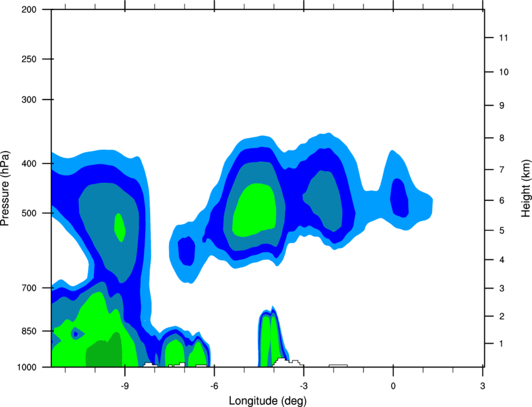Click the 300 pressure tick label
This screenshot has height=407, width=532.
(29, 100)
